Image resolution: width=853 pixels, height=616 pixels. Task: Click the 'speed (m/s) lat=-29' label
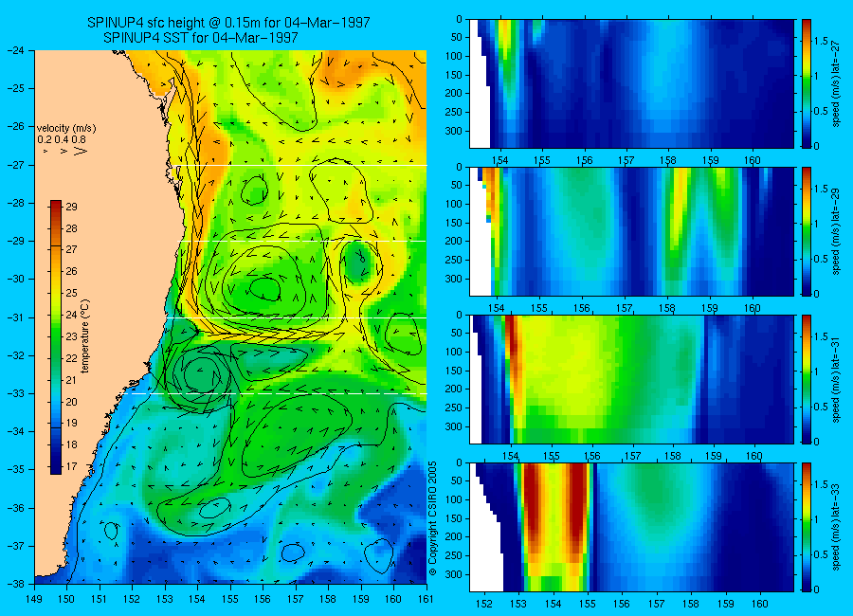click(837, 231)
